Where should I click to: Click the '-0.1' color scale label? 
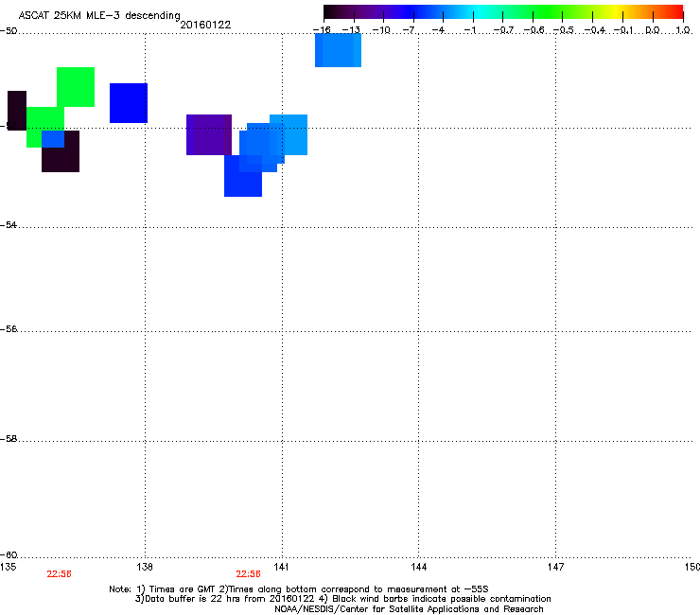coord(623,30)
